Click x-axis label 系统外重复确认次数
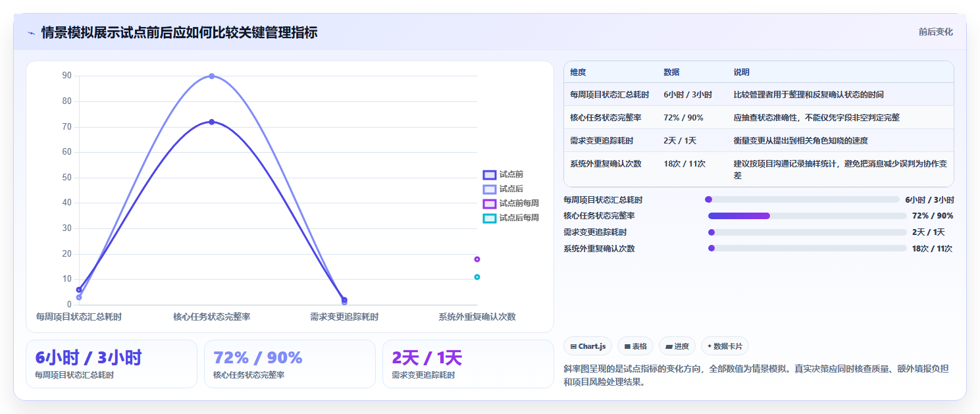Screen dimensions: 980x414 click(x=477, y=317)
